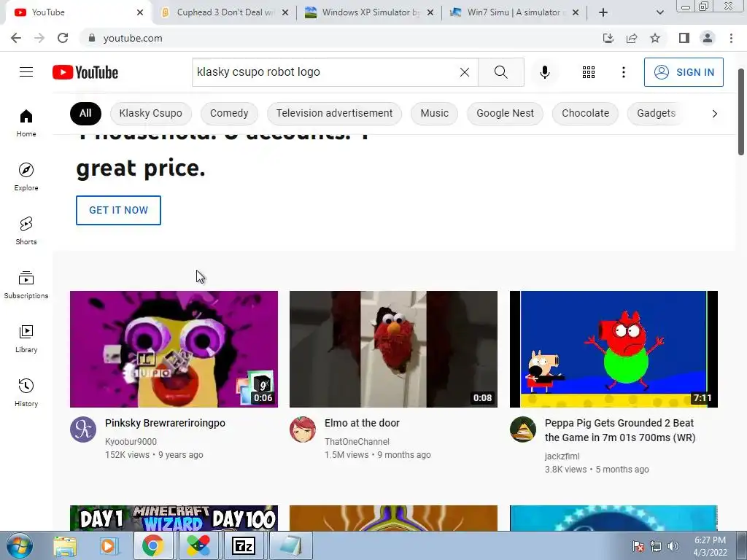This screenshot has height=560, width=747.
Task: Open the YouTube hamburger guide menu
Action: pos(26,72)
